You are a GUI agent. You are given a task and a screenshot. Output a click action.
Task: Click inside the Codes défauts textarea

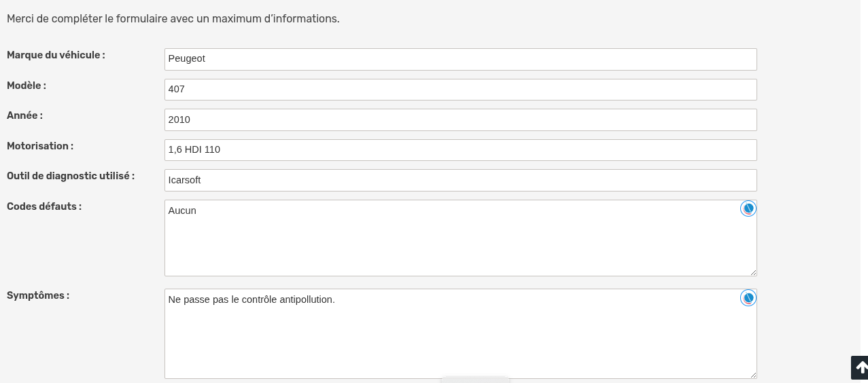click(461, 238)
